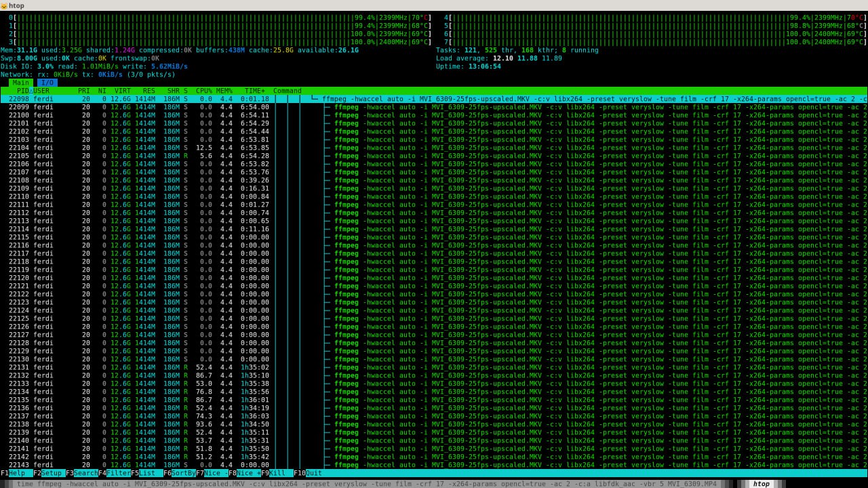Sort by the PID column header
The height and width of the screenshot is (488, 868).
pyautogui.click(x=23, y=91)
